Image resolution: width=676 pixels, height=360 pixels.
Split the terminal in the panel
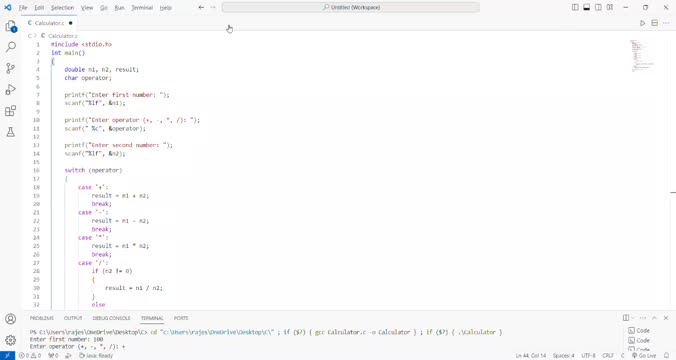(x=626, y=318)
